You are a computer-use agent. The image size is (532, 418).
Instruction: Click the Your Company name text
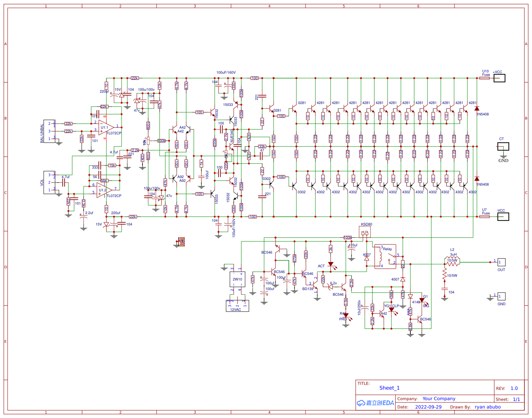(x=439, y=399)
